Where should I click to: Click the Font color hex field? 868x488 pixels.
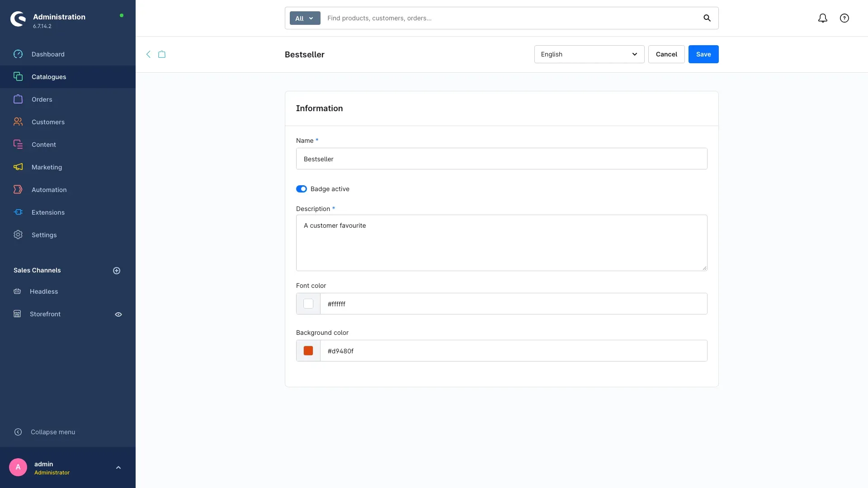514,304
